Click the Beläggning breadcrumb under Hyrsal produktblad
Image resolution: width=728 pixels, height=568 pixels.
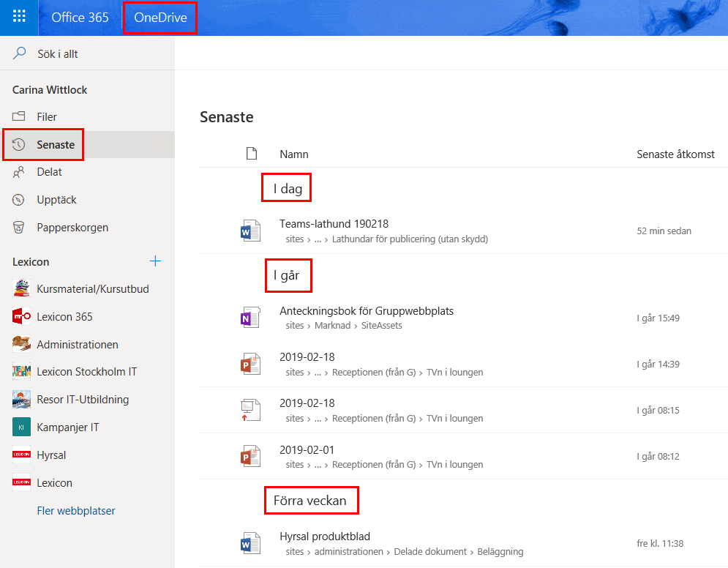coord(500,552)
